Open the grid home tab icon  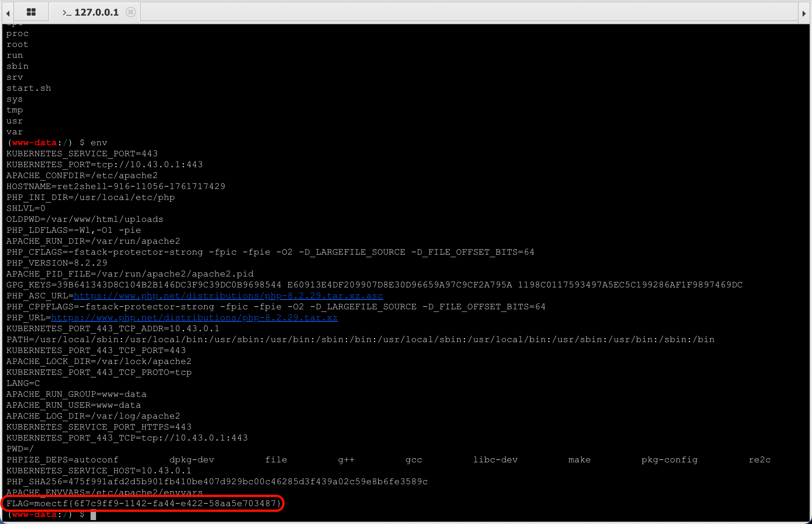[x=31, y=12]
